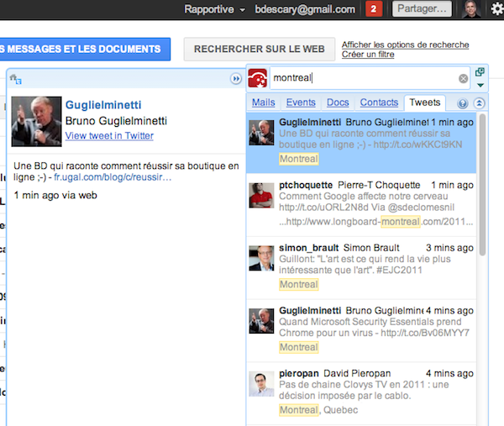Image resolution: width=504 pixels, height=426 pixels.
Task: Select pieropan tweet about Clovys TV
Action: tap(361, 393)
